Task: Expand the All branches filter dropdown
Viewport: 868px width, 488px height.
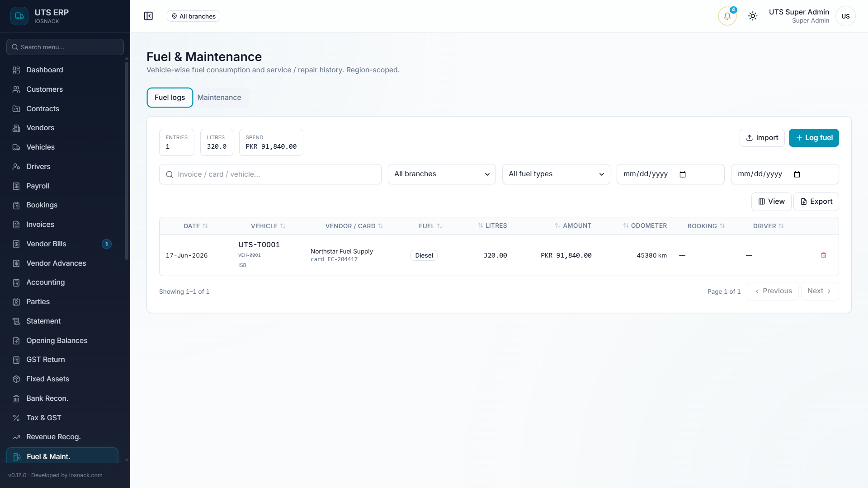Action: 442,174
